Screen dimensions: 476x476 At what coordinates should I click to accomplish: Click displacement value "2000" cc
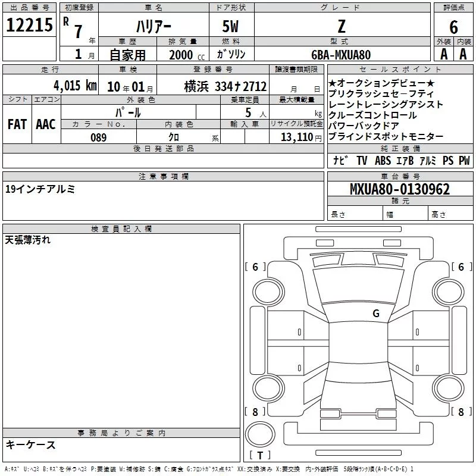pos(181,55)
